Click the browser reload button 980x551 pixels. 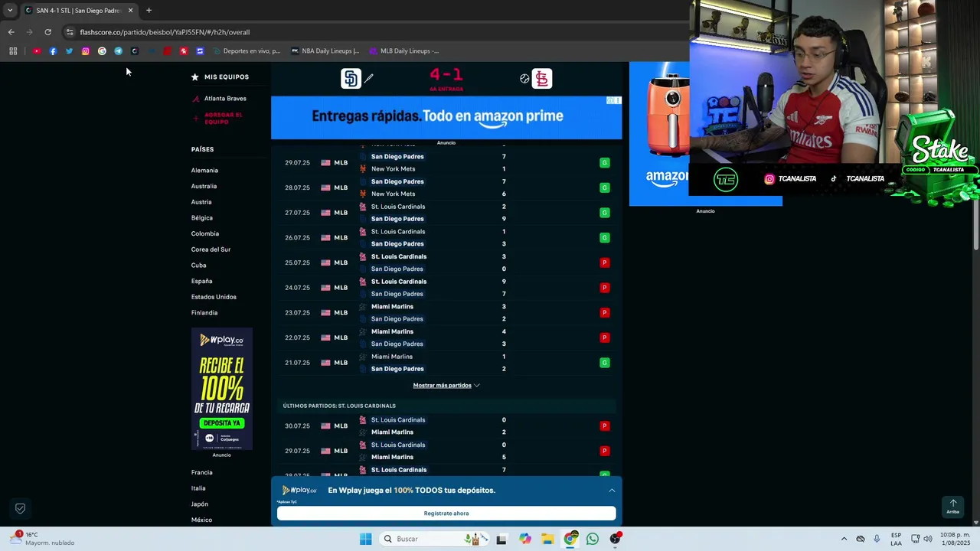point(47,32)
